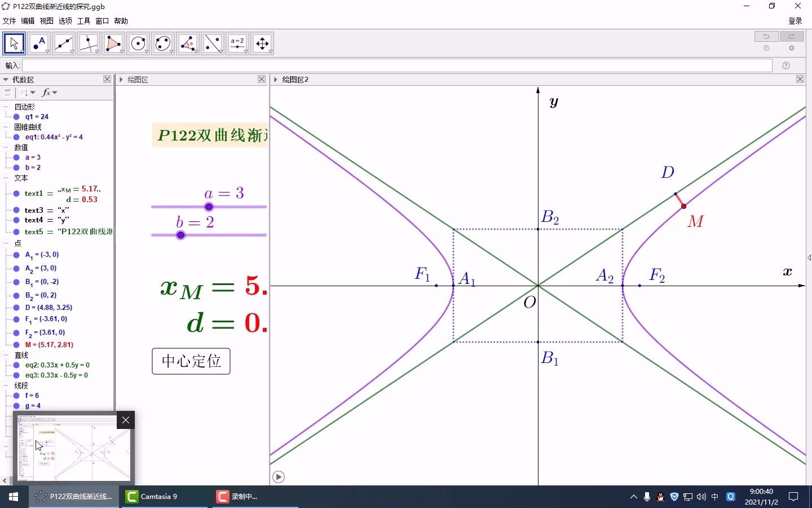
Task: Click the play animation button
Action: coord(279,477)
